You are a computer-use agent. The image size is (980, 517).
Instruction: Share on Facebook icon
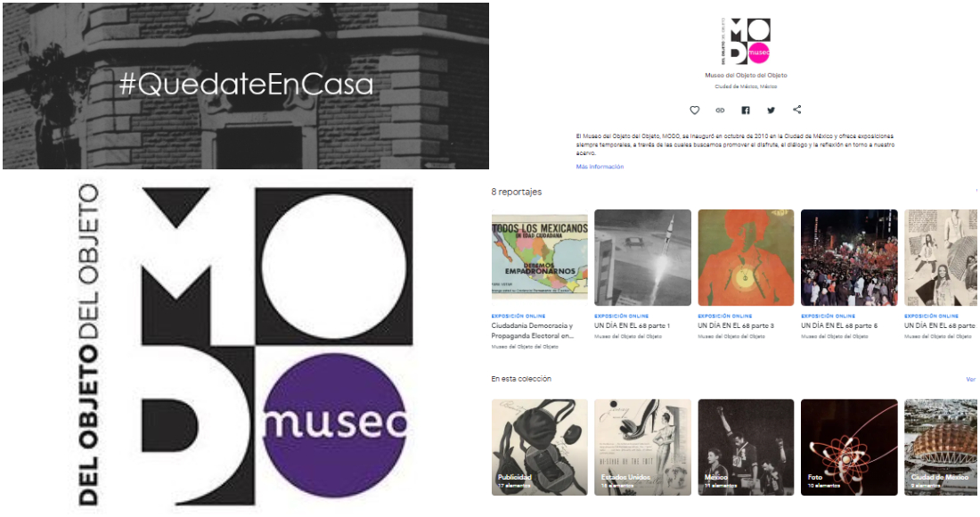tap(746, 110)
